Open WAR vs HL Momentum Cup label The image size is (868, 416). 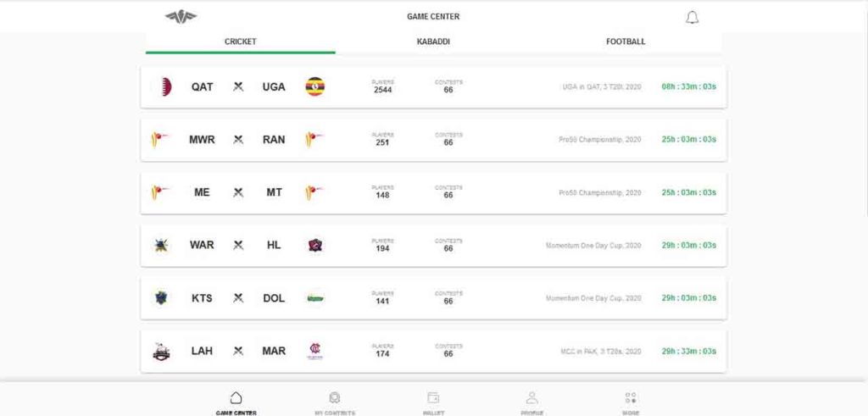click(x=593, y=245)
